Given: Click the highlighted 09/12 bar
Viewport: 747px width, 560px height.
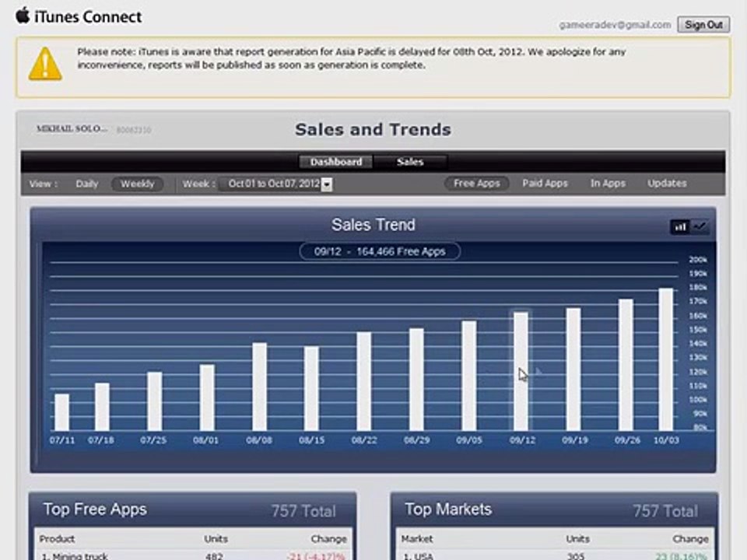Looking at the screenshot, I should tap(521, 372).
